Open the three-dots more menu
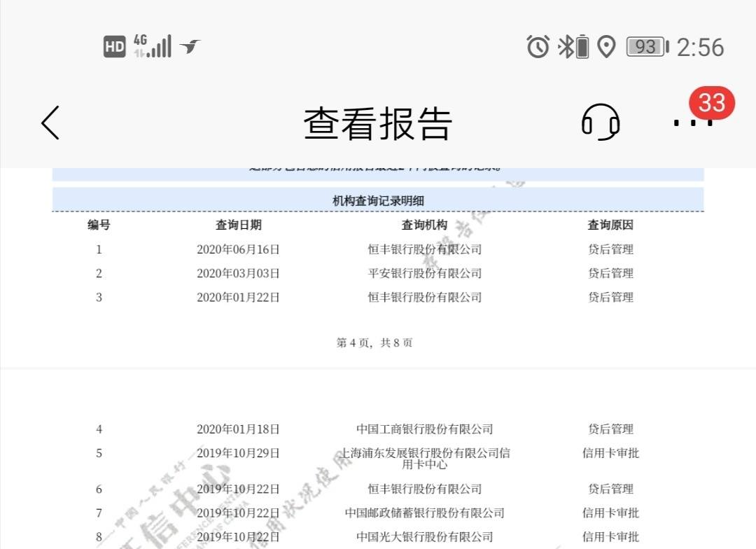 (693, 123)
